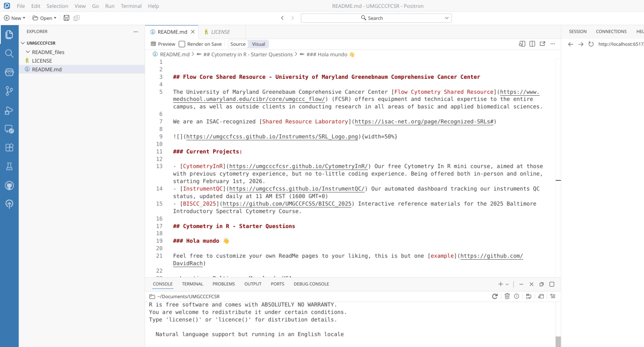Open the Positron Assistant robot icon

(x=9, y=72)
